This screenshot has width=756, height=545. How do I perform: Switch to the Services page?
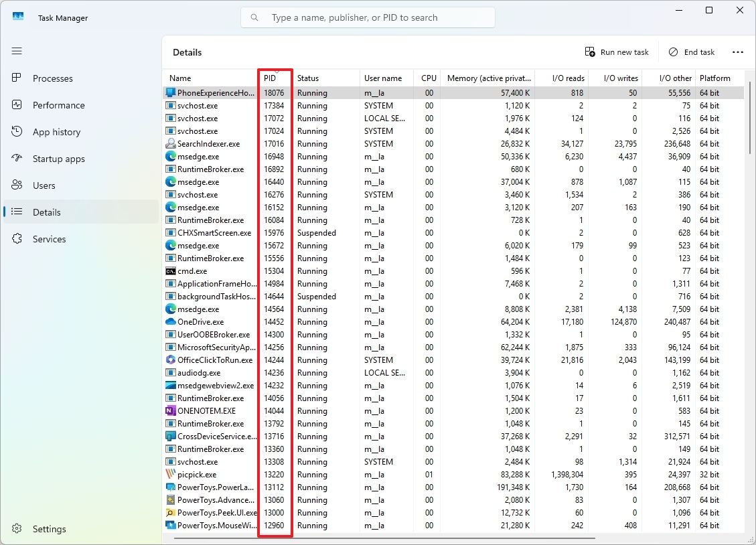tap(49, 239)
